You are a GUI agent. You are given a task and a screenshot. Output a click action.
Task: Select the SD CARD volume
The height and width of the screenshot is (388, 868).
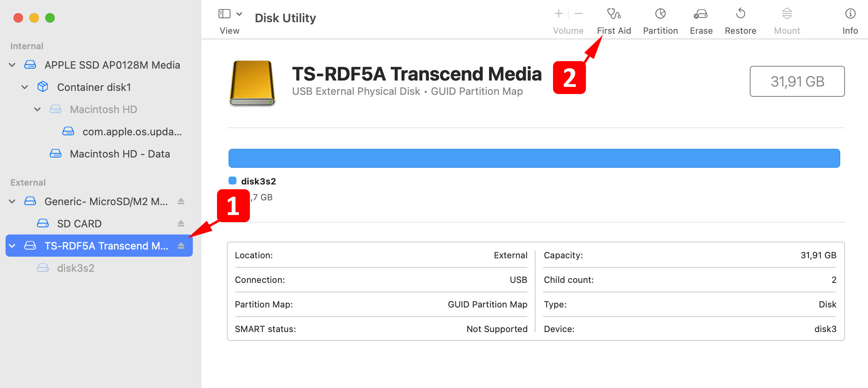(99, 224)
